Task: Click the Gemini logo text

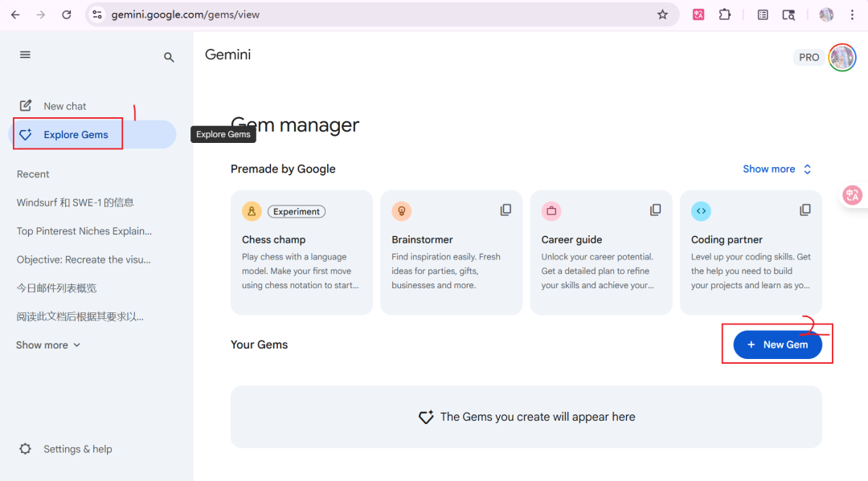Action: click(x=227, y=55)
